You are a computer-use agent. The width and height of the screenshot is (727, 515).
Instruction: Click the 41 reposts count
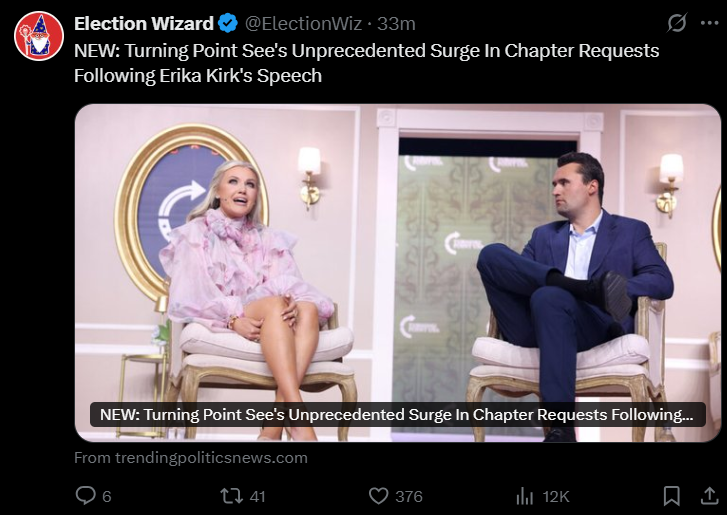click(257, 496)
